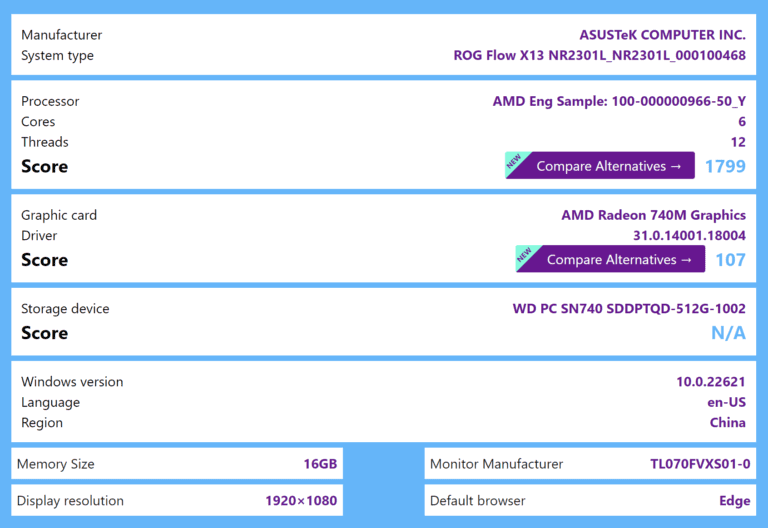Screen dimensions: 768x528
Task: Click the Storage device label
Action: tap(65, 309)
